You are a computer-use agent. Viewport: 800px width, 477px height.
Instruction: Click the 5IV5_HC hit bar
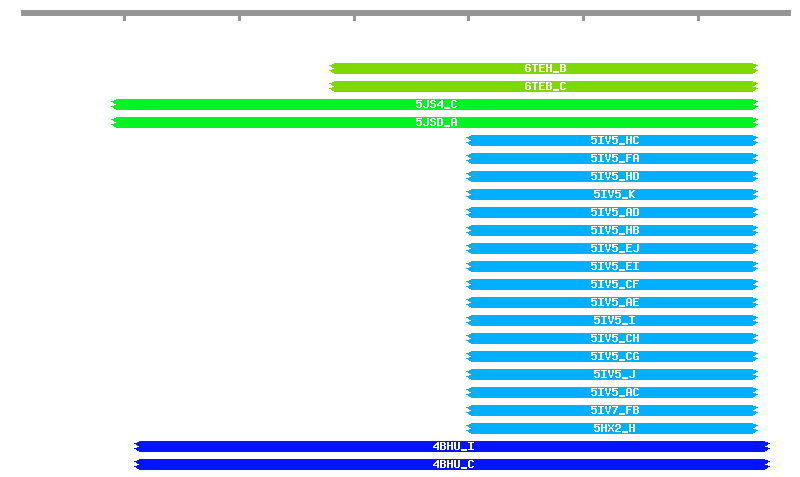[x=612, y=141]
